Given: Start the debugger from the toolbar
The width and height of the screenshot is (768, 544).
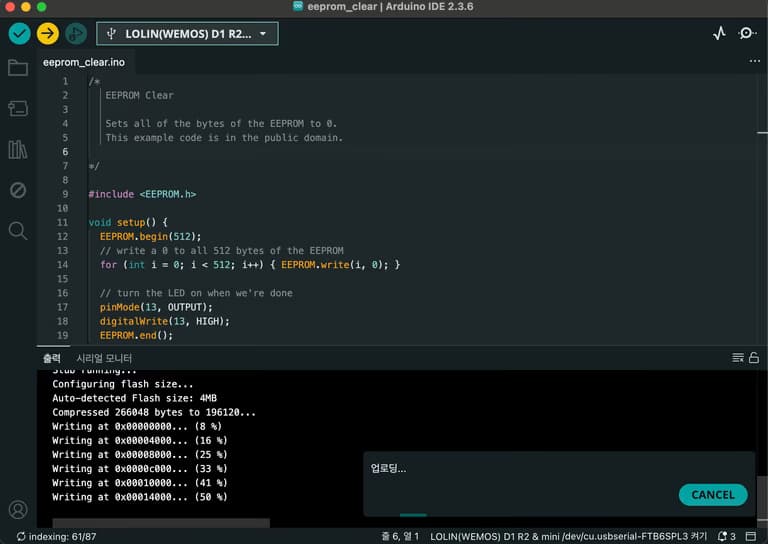Looking at the screenshot, I should click(x=76, y=34).
